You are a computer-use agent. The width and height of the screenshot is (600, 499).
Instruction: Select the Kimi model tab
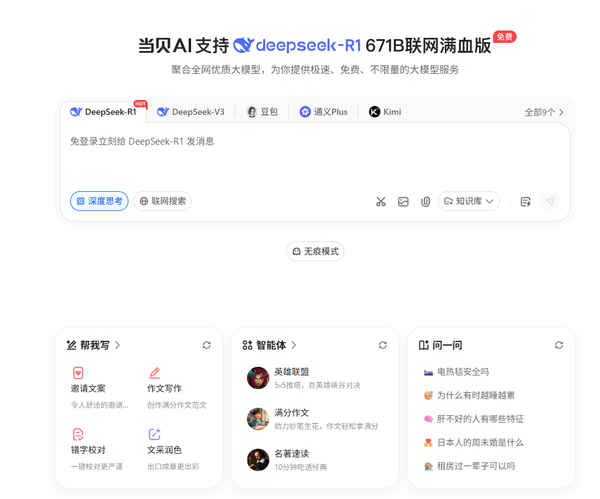[x=385, y=112]
